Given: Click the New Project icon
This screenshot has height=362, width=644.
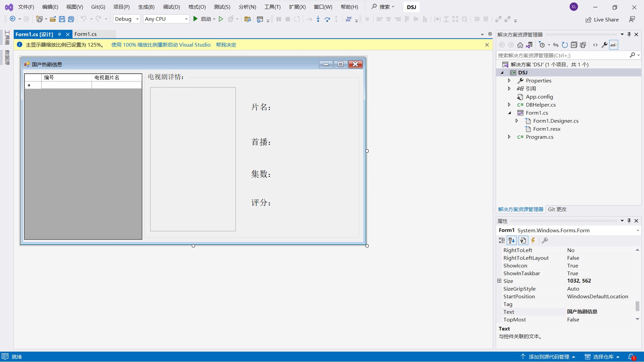Looking at the screenshot, I should click(x=39, y=19).
